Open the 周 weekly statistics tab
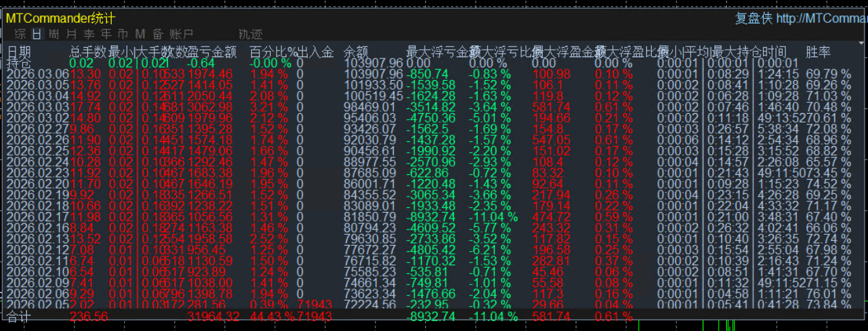This screenshot has width=868, height=331. click(x=54, y=34)
